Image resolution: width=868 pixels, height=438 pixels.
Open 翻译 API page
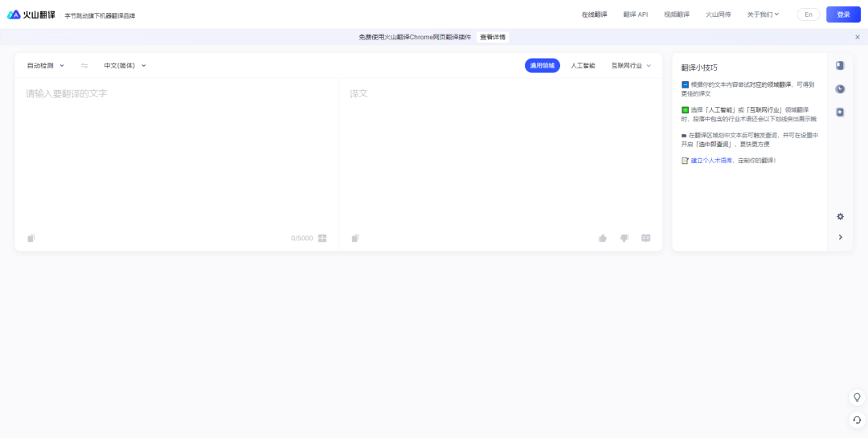(635, 14)
